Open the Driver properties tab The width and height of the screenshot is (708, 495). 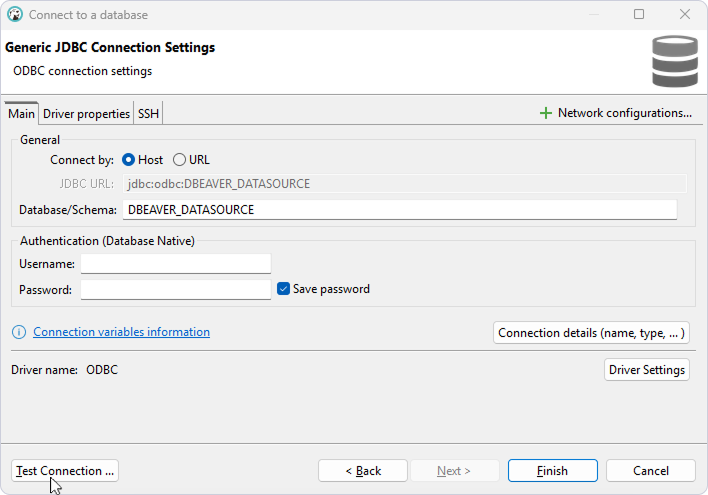86,114
